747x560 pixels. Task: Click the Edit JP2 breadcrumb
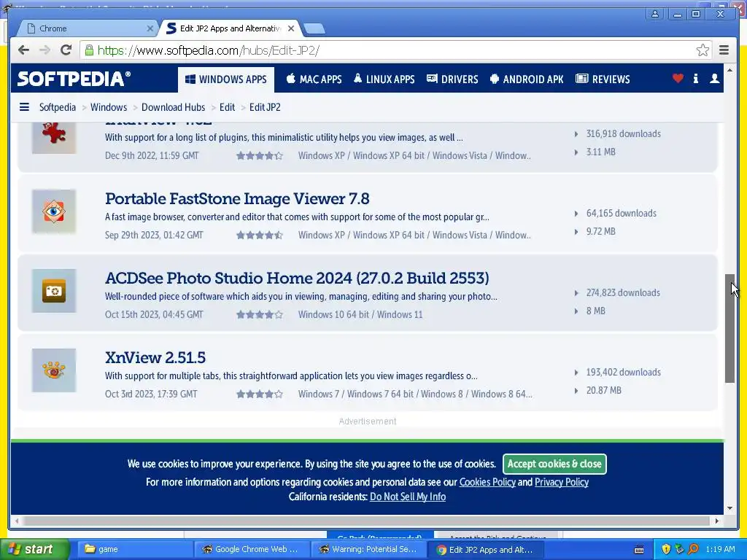(265, 107)
